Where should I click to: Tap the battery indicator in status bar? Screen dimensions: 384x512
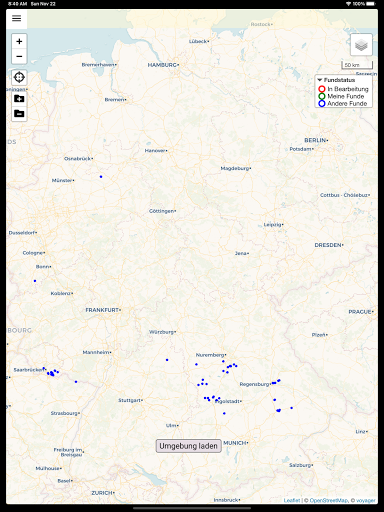pyautogui.click(x=371, y=4)
